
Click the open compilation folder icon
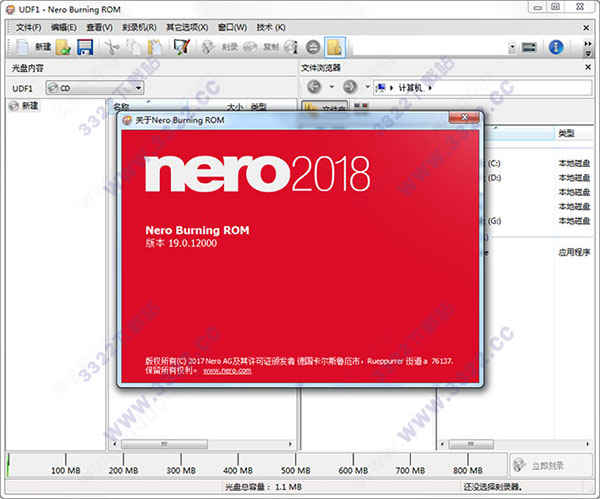point(64,47)
